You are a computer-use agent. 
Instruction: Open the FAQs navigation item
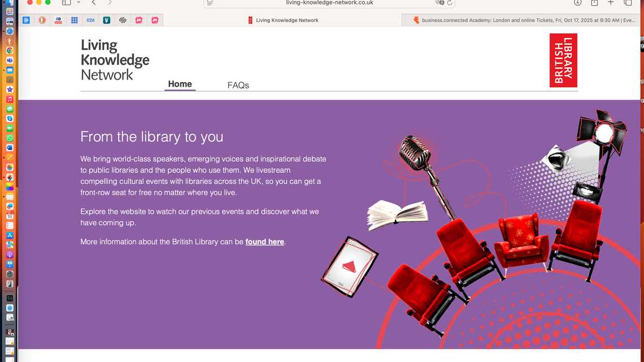click(238, 85)
